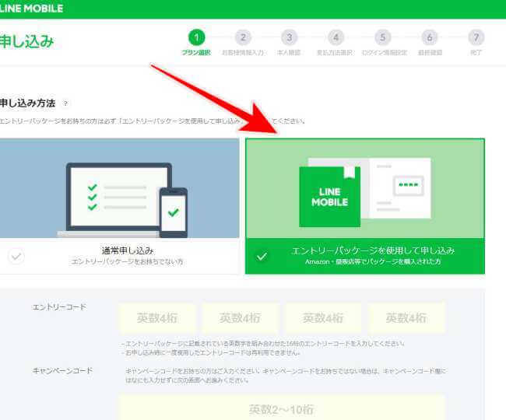Focus the キャンペーンコード 英数2～10桁 field
Image resolution: width=506 pixels, height=420 pixels.
[x=281, y=408]
